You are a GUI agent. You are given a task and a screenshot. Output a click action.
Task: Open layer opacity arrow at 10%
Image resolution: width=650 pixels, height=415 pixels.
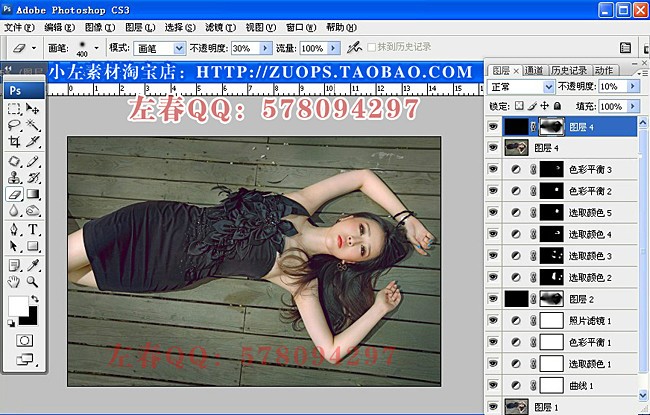pos(633,86)
